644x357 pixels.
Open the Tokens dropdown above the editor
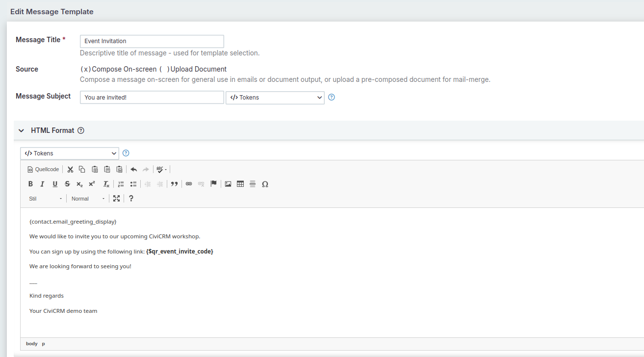point(70,153)
